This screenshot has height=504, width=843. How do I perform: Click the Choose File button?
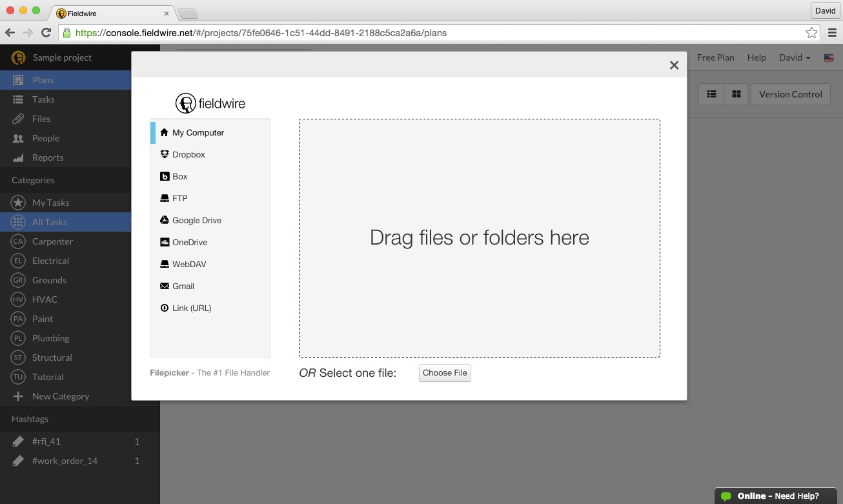(445, 373)
